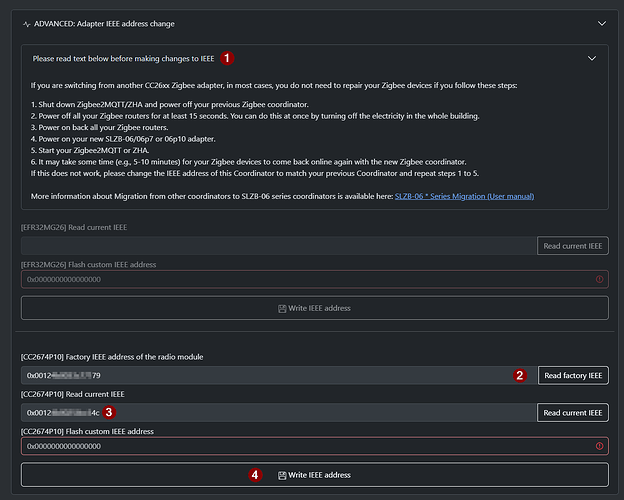624x500 pixels.
Task: Click the pulse icon beside ADVANCED heading
Action: (27, 24)
